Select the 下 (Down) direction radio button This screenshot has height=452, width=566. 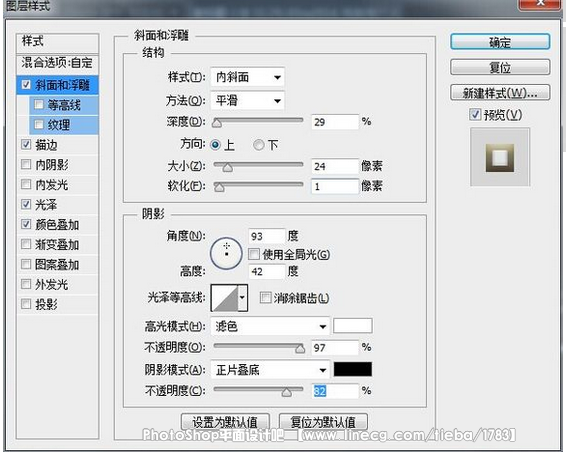(x=258, y=145)
